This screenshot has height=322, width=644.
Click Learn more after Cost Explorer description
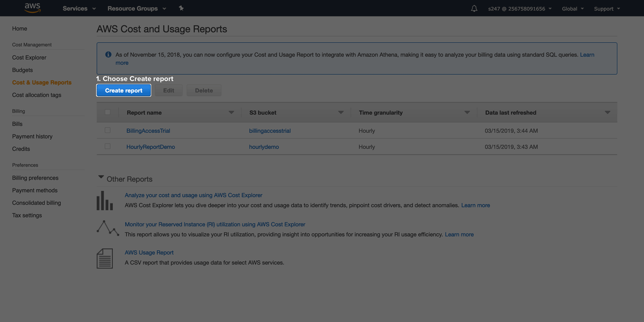pos(475,205)
